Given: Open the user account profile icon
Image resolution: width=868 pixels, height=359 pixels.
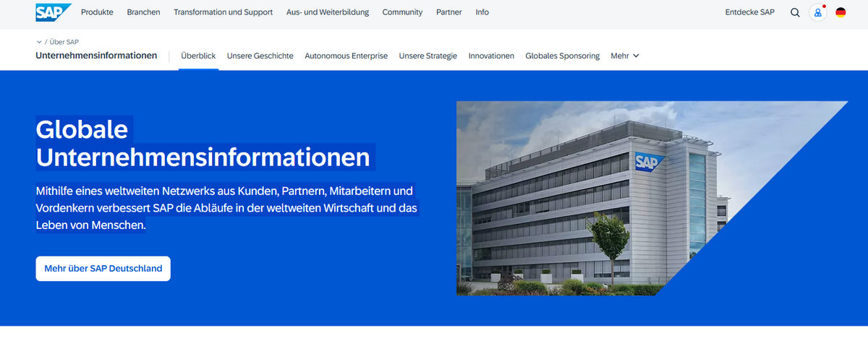Looking at the screenshot, I should (818, 12).
